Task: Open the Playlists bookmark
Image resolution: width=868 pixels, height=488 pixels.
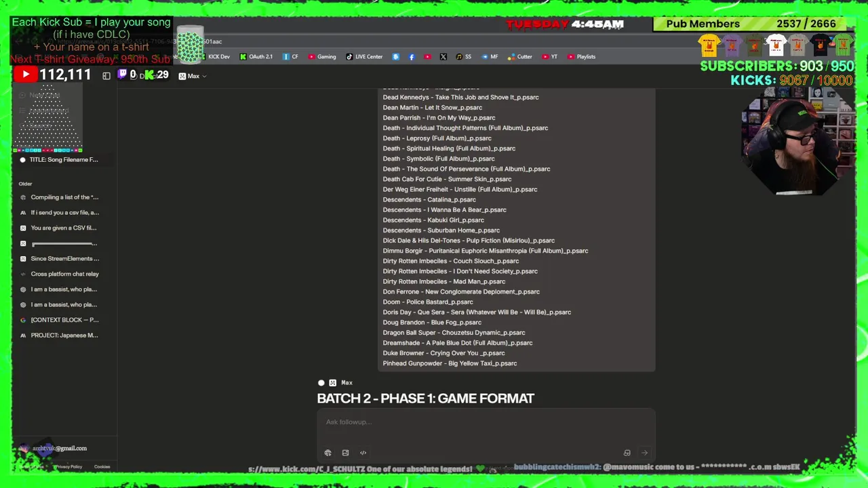Action: (x=581, y=57)
